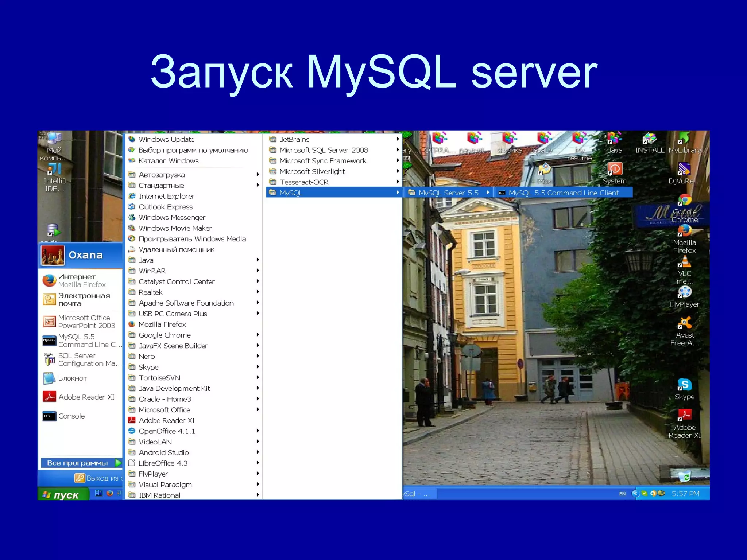The image size is (747, 560).
Task: Click the MySql taskbar window button
Action: coord(420,494)
